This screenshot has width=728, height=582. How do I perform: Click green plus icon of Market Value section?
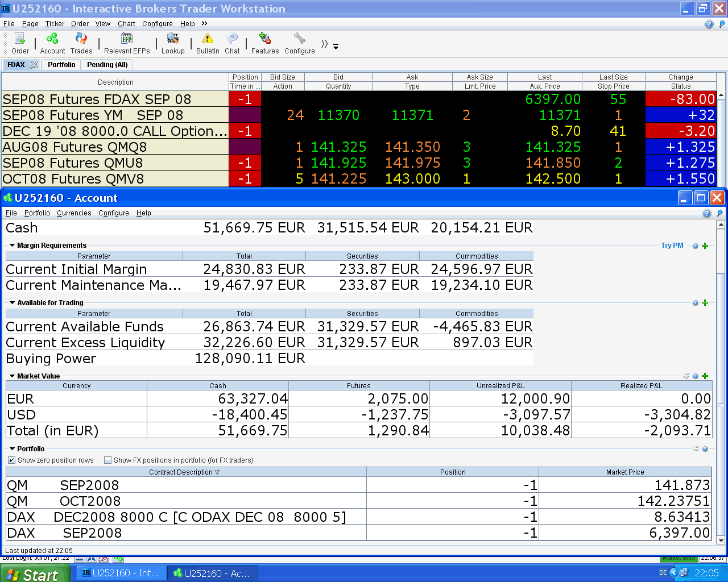[x=705, y=376]
